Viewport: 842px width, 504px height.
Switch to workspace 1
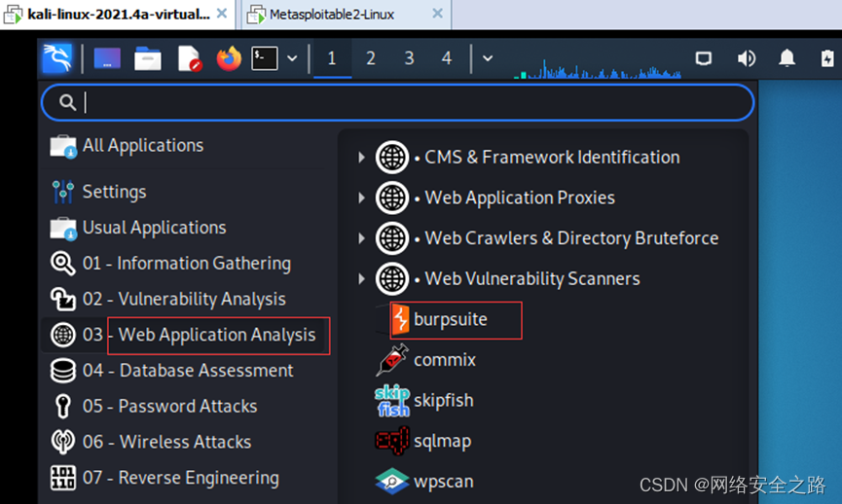[x=332, y=58]
